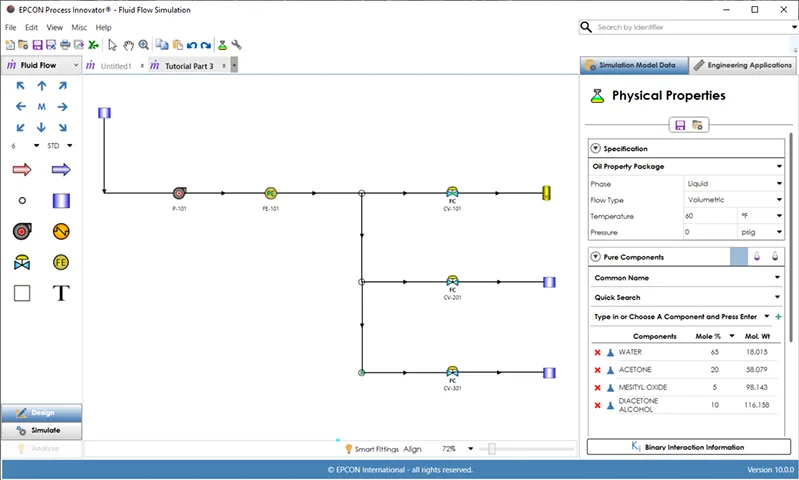Click the Simulate mode button
This screenshot has height=480, width=799.
click(x=41, y=430)
